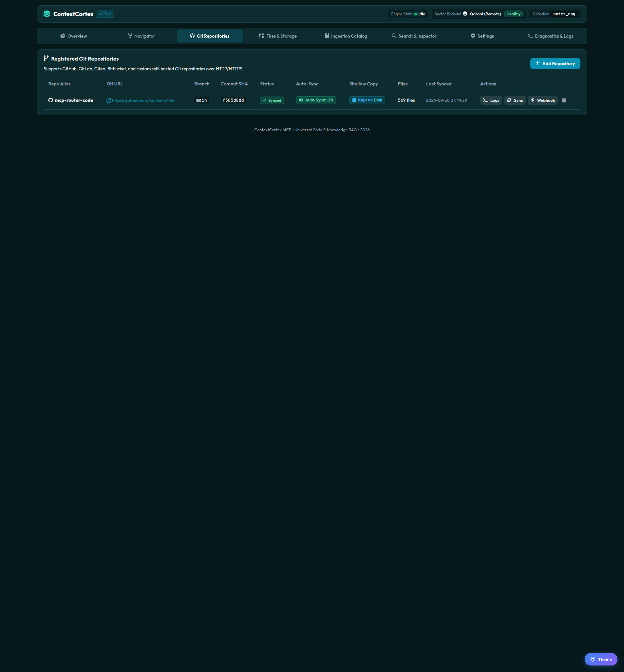Select the Git Repositories tab
This screenshot has width=624, height=672.
click(210, 36)
